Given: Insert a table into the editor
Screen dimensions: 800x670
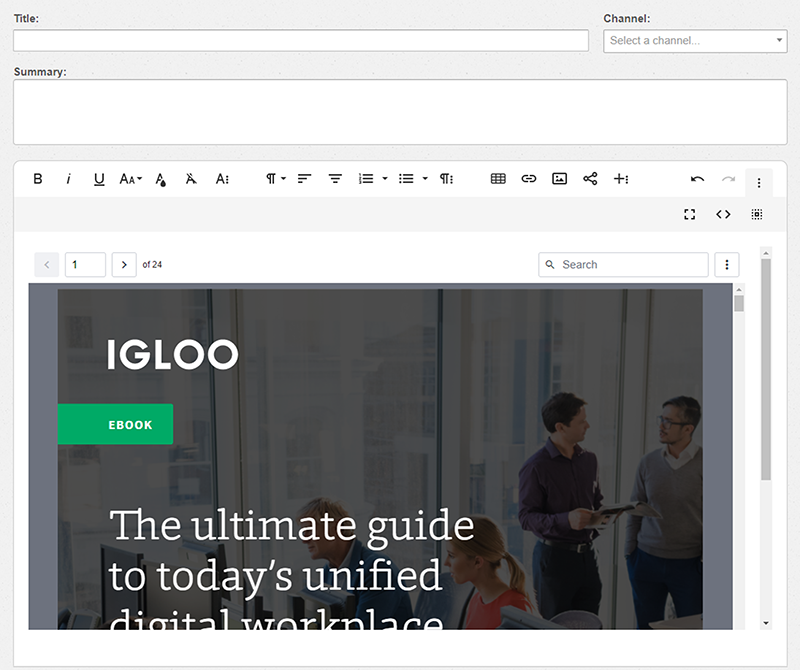Looking at the screenshot, I should point(498,179).
